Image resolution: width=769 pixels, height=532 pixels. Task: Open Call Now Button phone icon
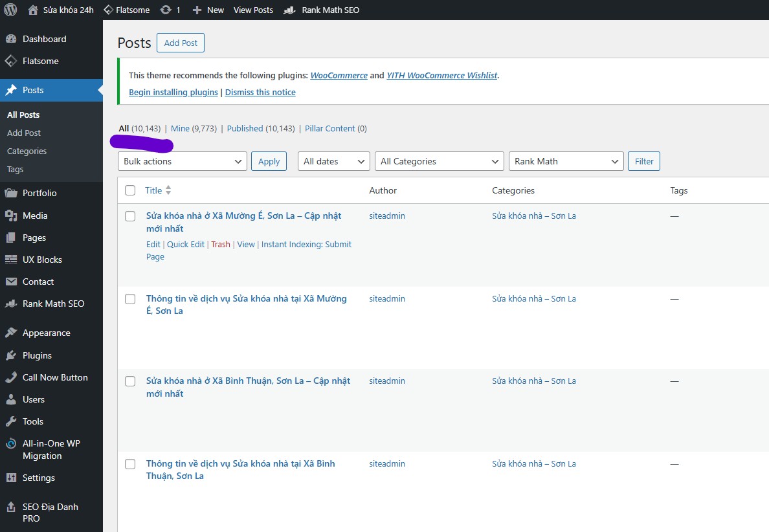(11, 377)
